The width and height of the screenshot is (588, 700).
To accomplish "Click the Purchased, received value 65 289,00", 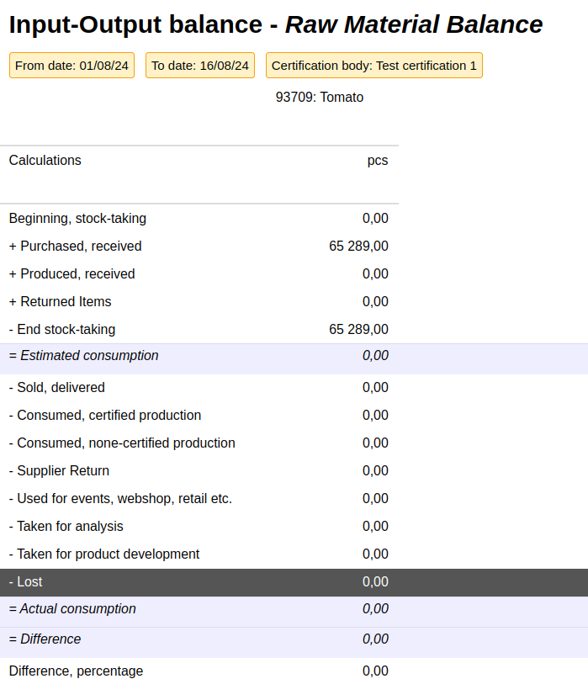I will point(358,247).
